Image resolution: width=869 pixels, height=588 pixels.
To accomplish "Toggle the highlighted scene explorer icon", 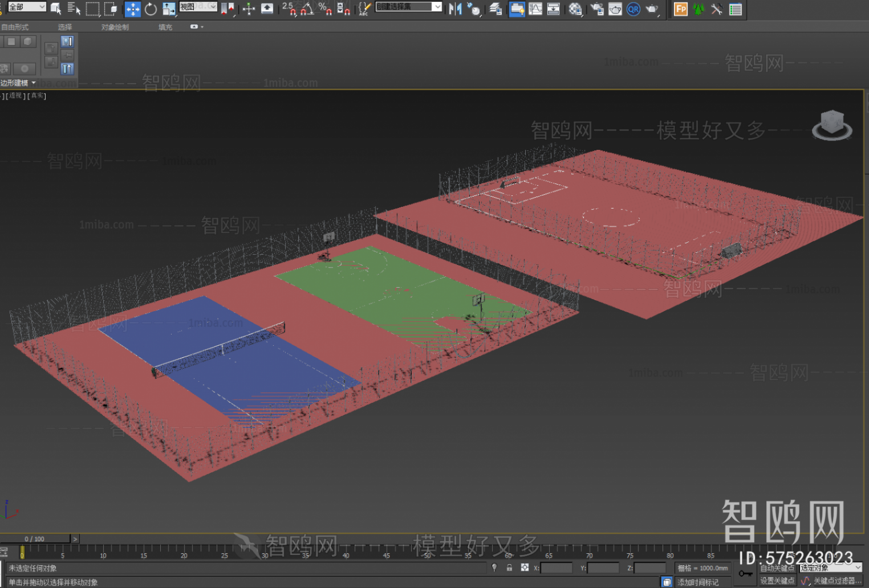I will point(517,9).
